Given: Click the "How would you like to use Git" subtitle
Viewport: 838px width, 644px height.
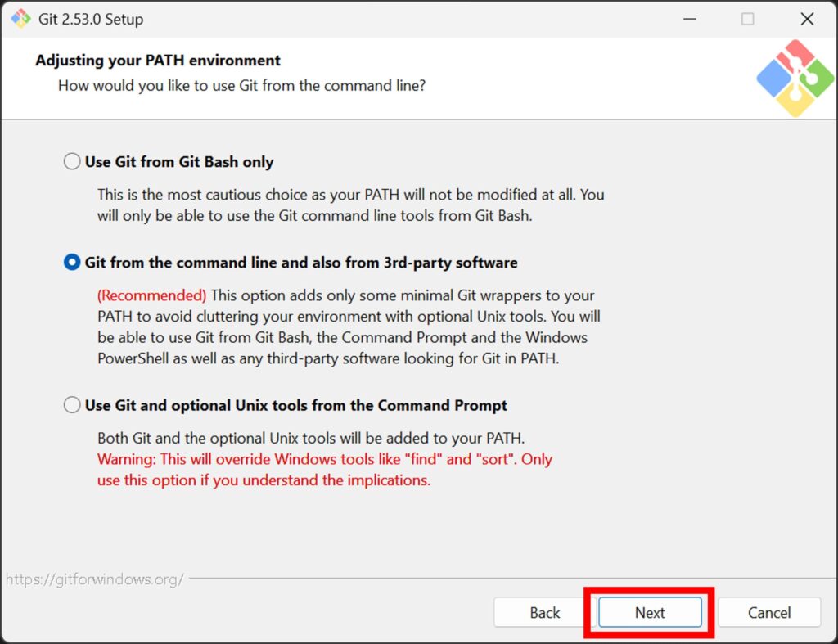Looking at the screenshot, I should point(241,85).
